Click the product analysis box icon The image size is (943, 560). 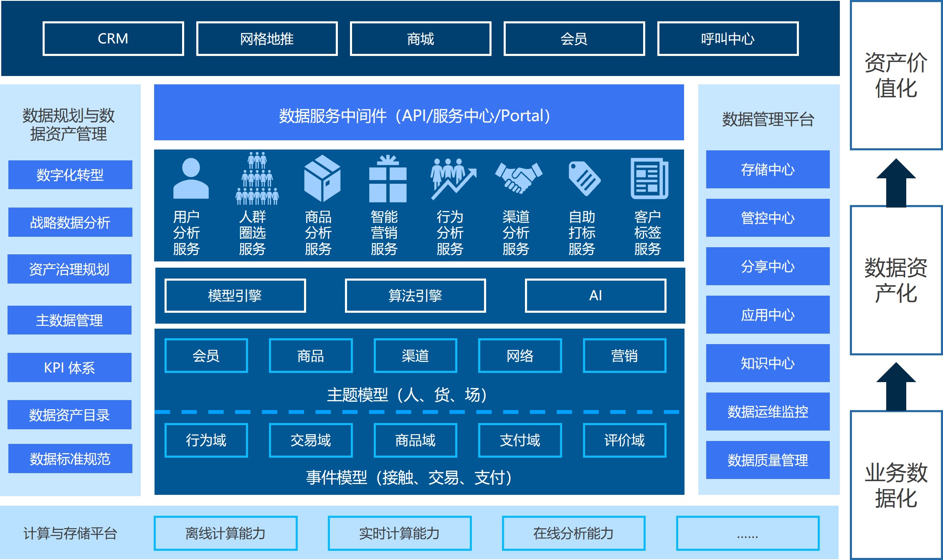pos(322,178)
